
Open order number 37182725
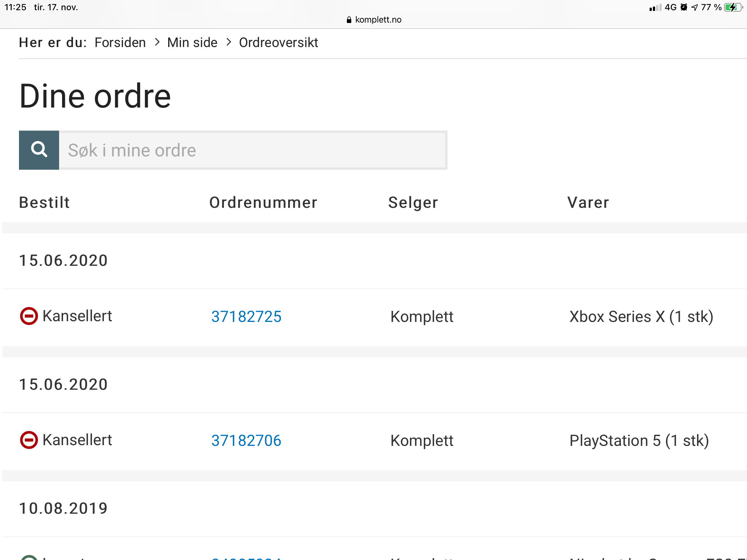pyautogui.click(x=246, y=316)
